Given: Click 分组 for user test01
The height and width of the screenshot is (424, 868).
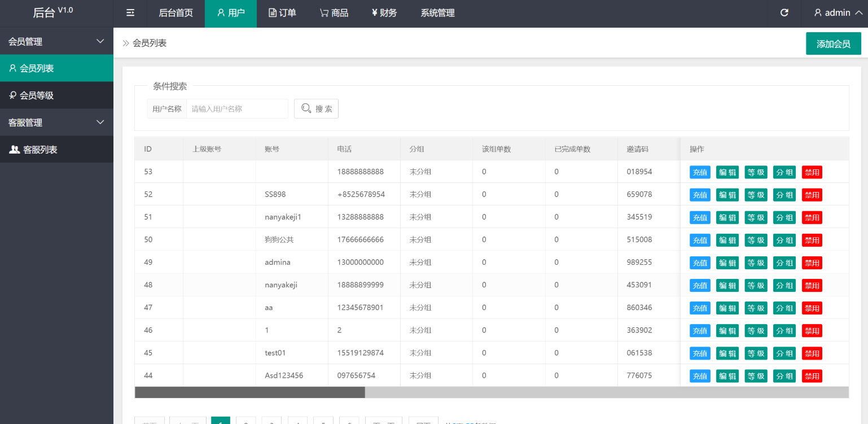Looking at the screenshot, I should 784,353.
